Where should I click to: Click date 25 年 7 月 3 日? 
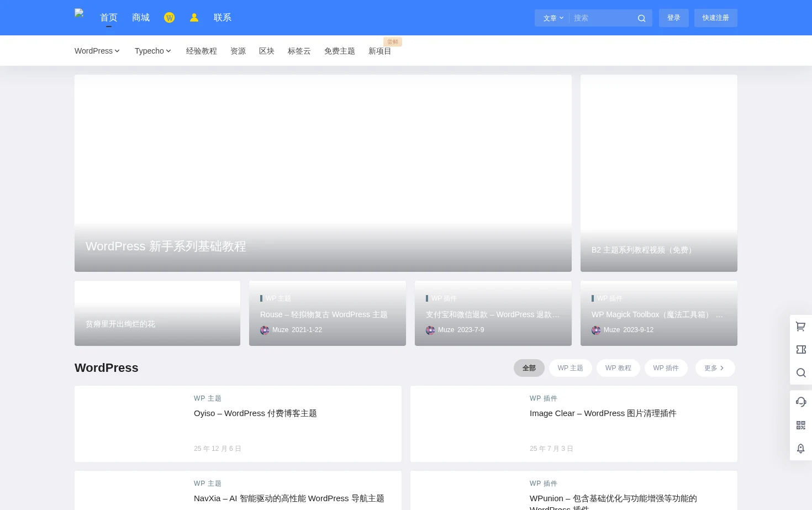tap(551, 449)
